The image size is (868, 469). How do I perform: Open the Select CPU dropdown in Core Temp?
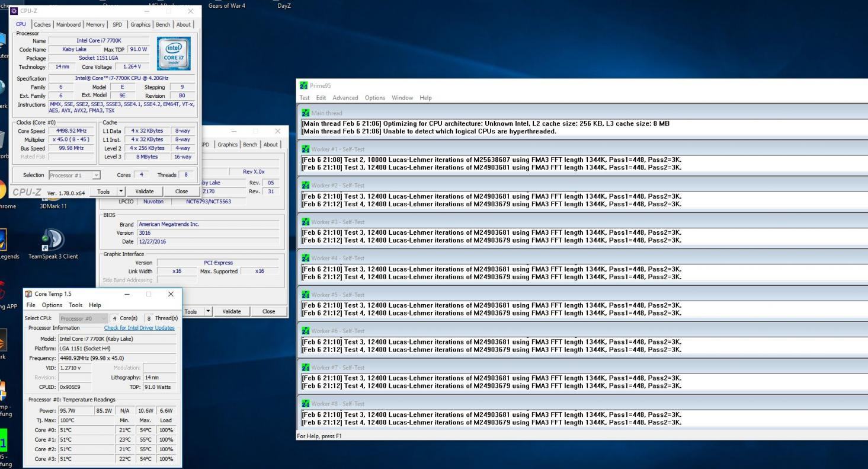click(84, 318)
